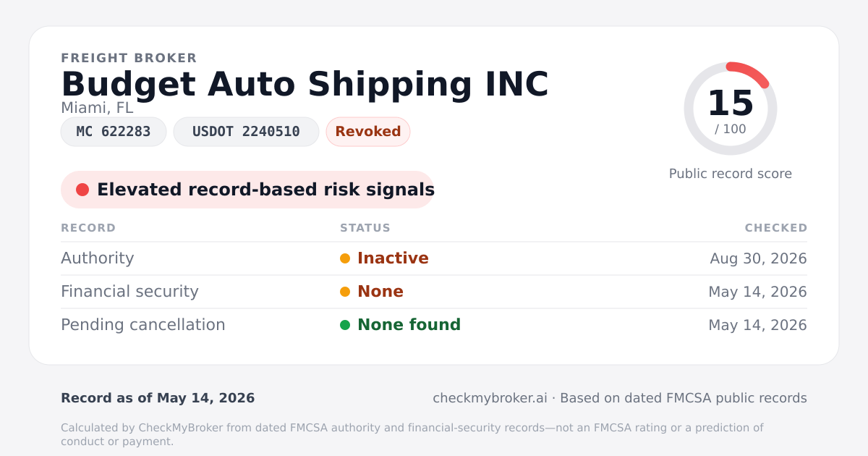Click the CHECKED column header
Screen dimensions: 868x456
coord(776,228)
